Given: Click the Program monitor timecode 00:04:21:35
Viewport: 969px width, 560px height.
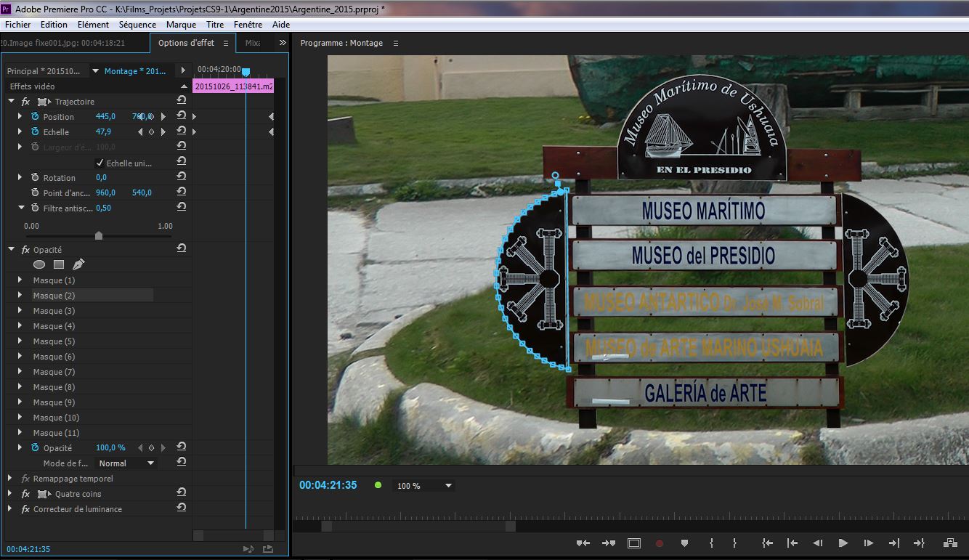Looking at the screenshot, I should point(328,484).
